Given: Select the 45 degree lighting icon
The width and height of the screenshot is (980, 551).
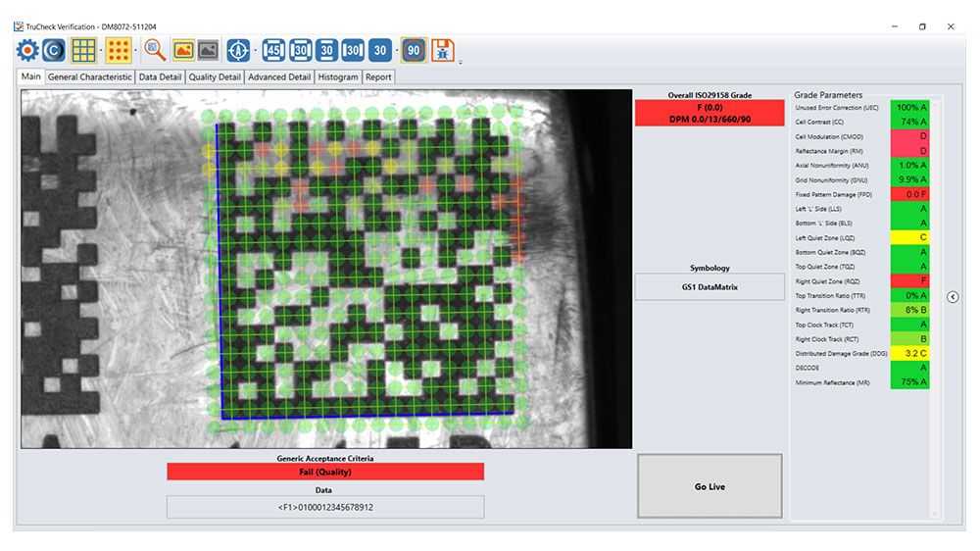Looking at the screenshot, I should click(x=274, y=50).
